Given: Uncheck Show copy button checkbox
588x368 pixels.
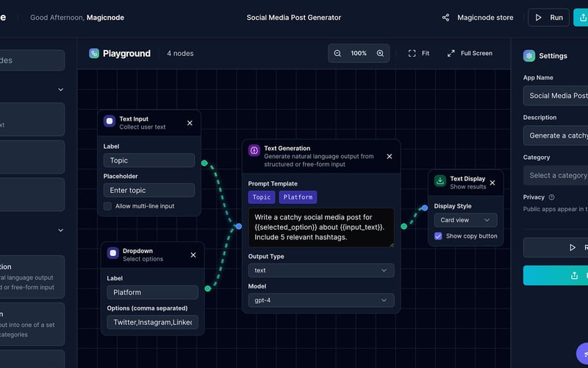Looking at the screenshot, I should (x=438, y=236).
